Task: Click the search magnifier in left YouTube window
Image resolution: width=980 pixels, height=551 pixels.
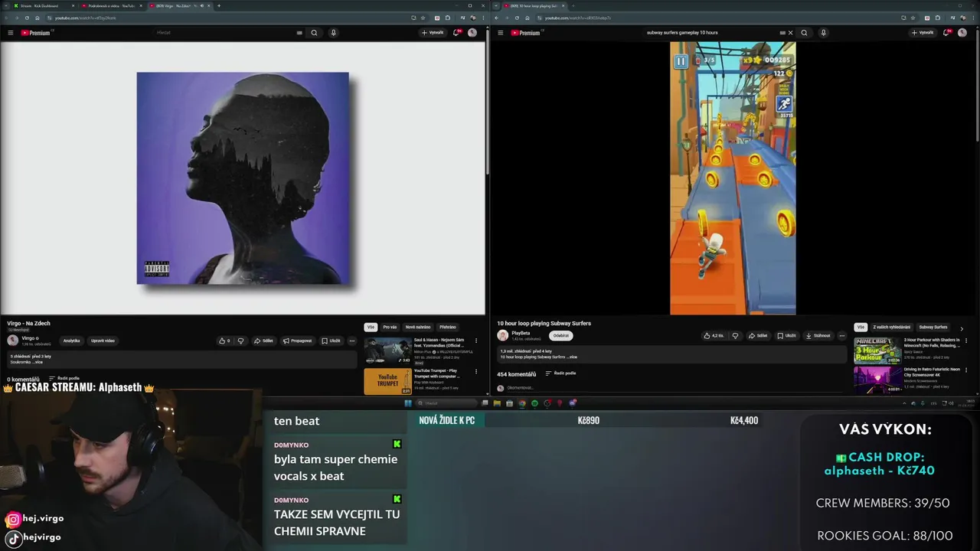Action: 314,33
